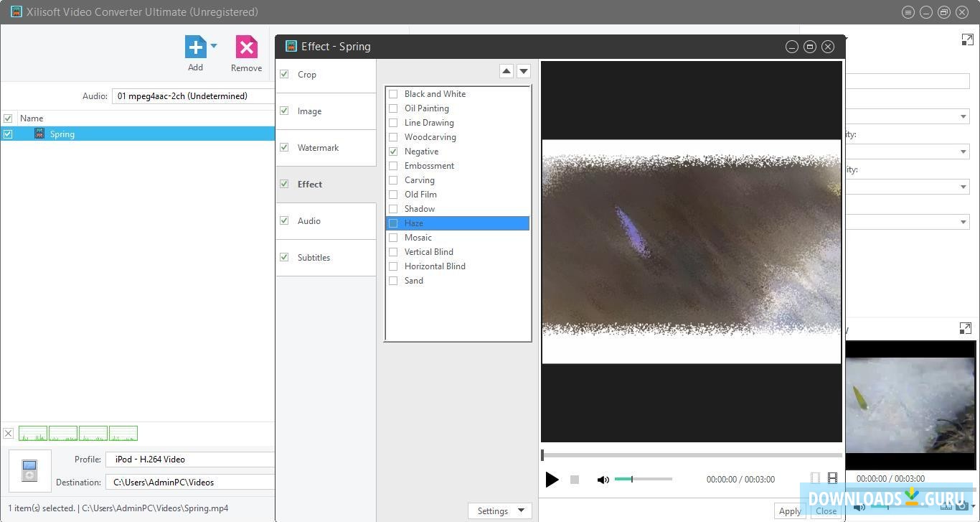
Task: Select the Spring file in list
Action: pyautogui.click(x=62, y=134)
